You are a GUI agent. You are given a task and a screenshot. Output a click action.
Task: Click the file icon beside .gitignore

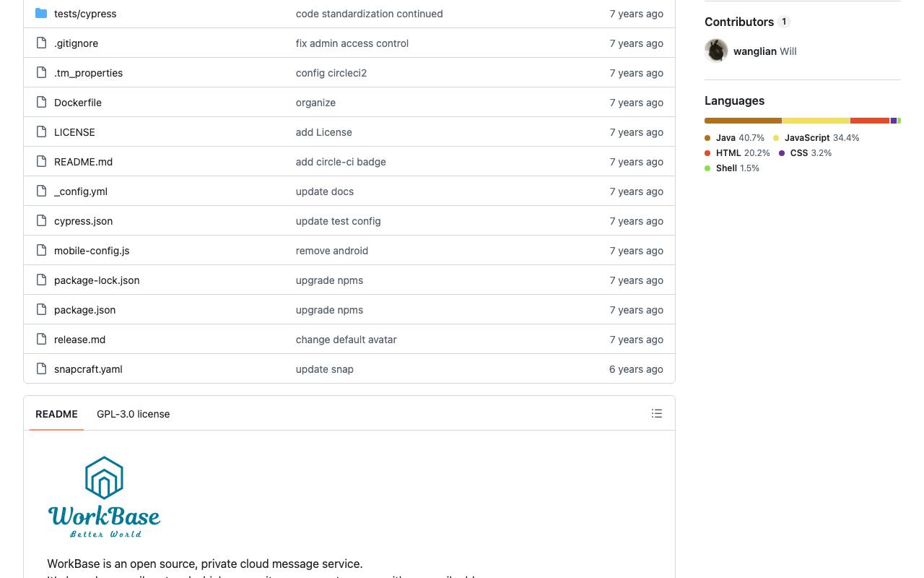click(x=41, y=43)
